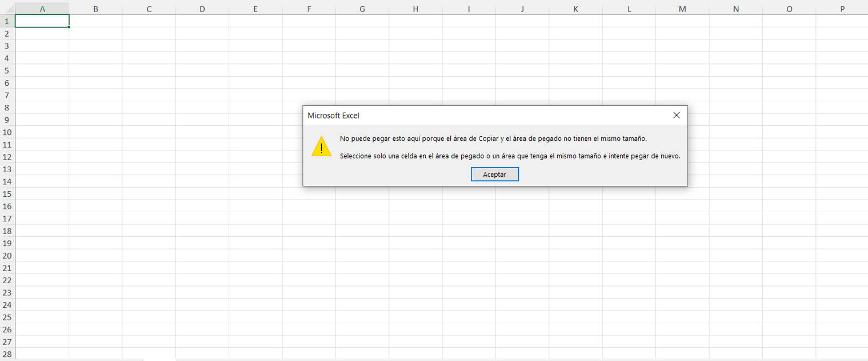The width and height of the screenshot is (868, 361).
Task: Select row 28 header
Action: [6, 354]
